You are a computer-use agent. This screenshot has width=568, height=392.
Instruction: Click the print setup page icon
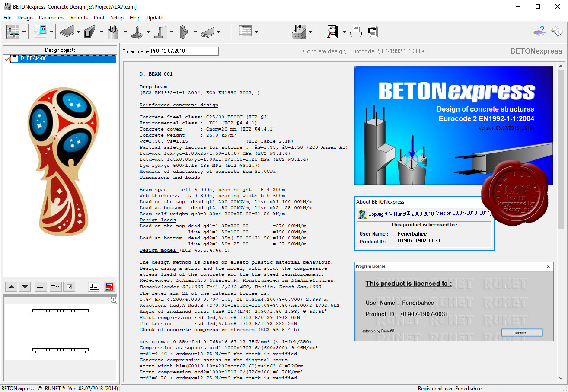373,32
